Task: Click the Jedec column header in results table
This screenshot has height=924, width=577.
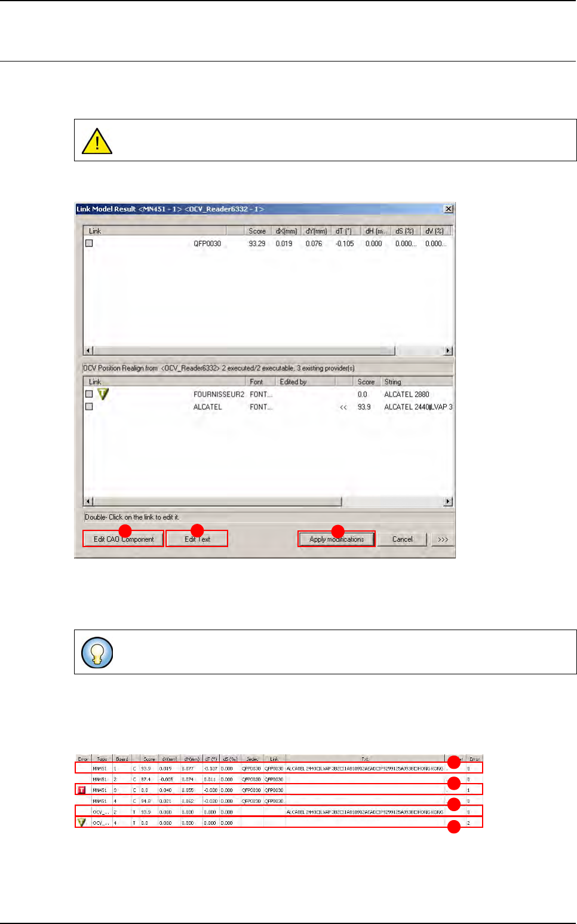Action: click(x=252, y=759)
